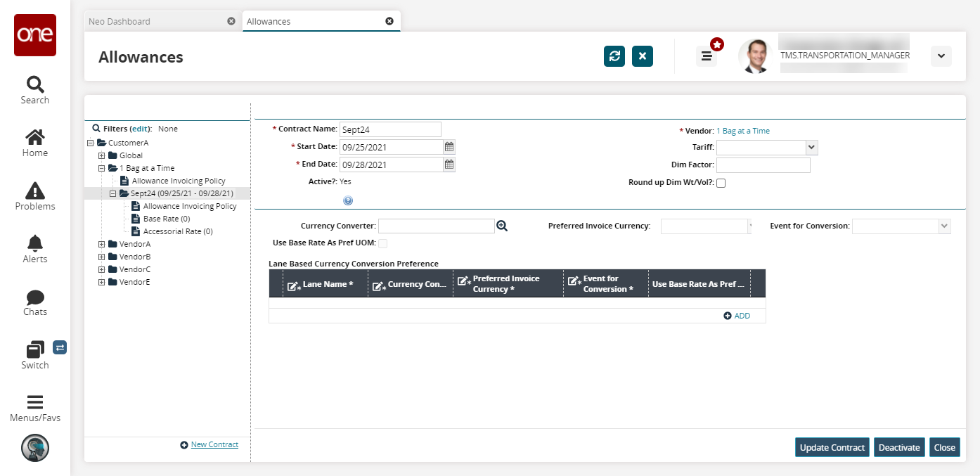This screenshot has width=980, height=476.
Task: Open Event for Conversion dropdown
Action: 943,226
